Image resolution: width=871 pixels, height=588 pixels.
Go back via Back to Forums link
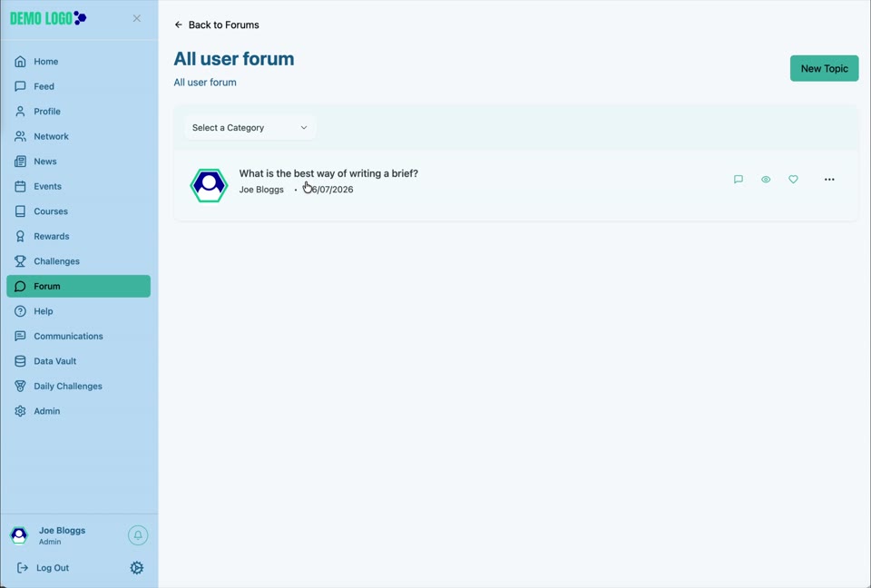[217, 24]
